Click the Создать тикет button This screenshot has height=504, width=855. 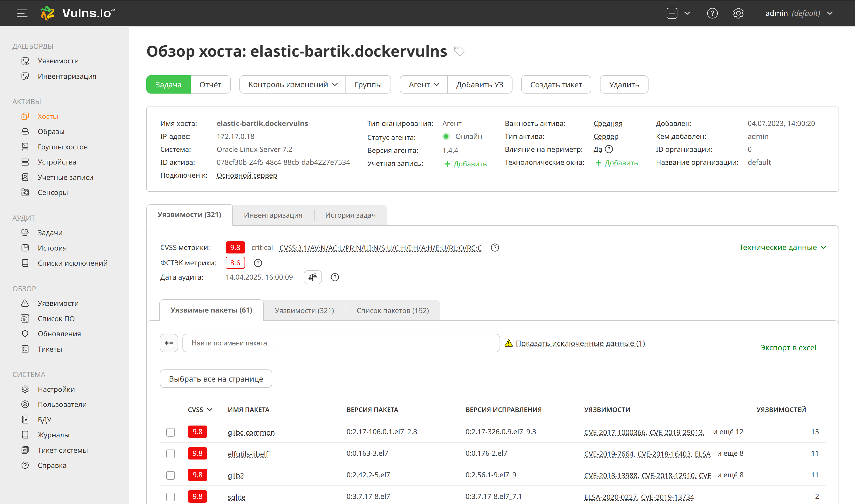pyautogui.click(x=556, y=84)
